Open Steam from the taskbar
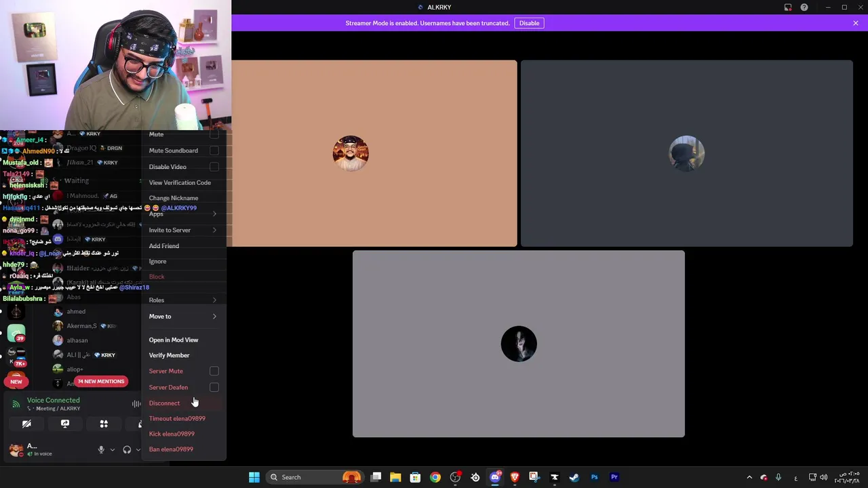 click(574, 477)
